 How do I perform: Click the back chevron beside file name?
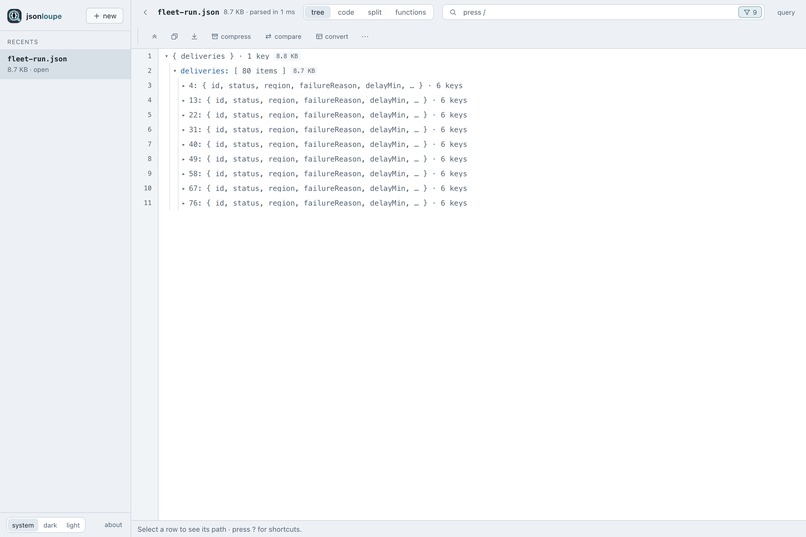tap(145, 12)
